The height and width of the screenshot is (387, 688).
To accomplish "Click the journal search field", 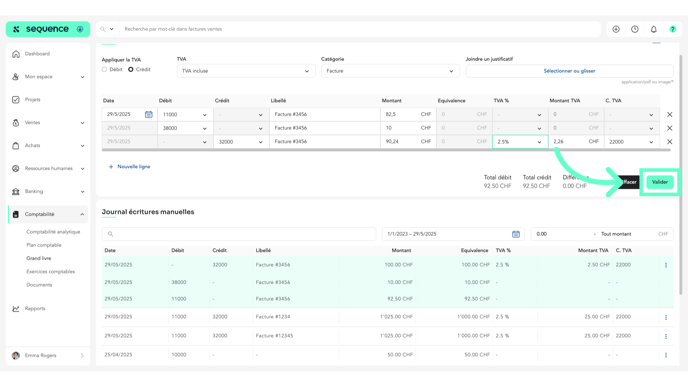I will click(239, 234).
